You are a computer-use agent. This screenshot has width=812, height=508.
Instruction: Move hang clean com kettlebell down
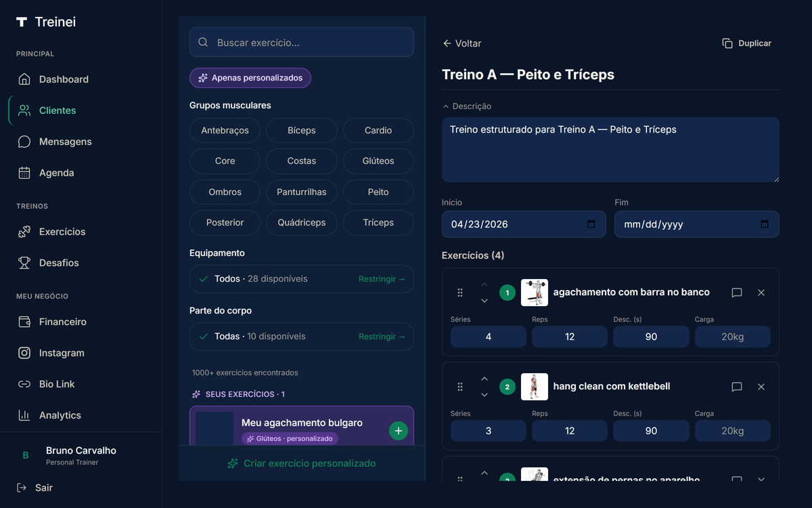pyautogui.click(x=484, y=395)
